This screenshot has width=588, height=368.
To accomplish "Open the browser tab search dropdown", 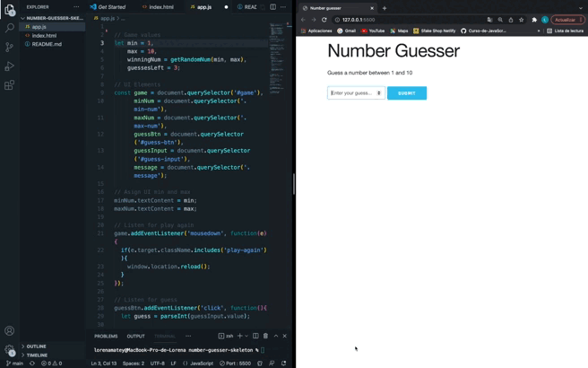I will tap(581, 8).
